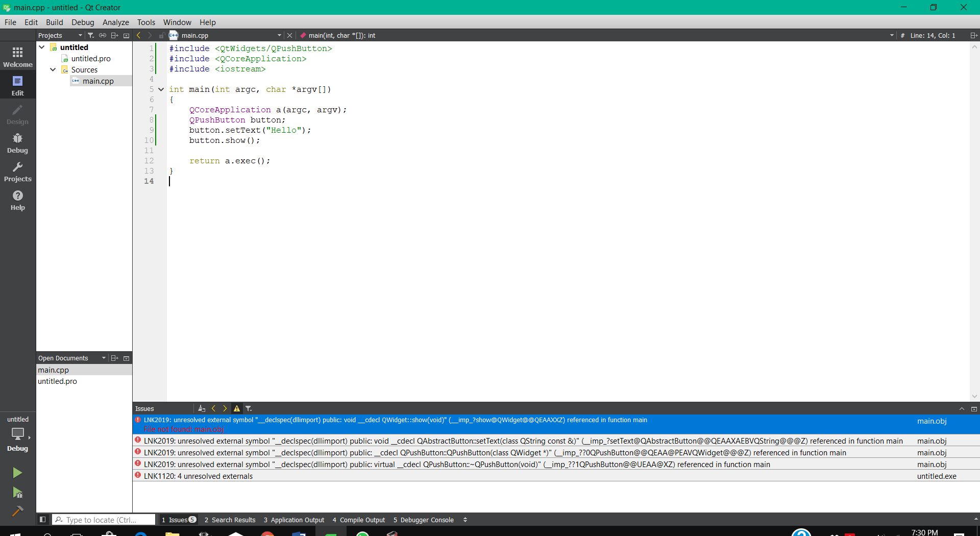This screenshot has height=536, width=980.
Task: Click the Type to locate search field
Action: pyautogui.click(x=104, y=520)
